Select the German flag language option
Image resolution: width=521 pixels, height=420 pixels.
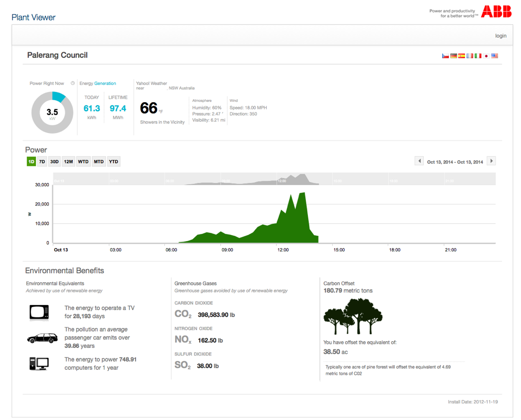[x=453, y=56]
